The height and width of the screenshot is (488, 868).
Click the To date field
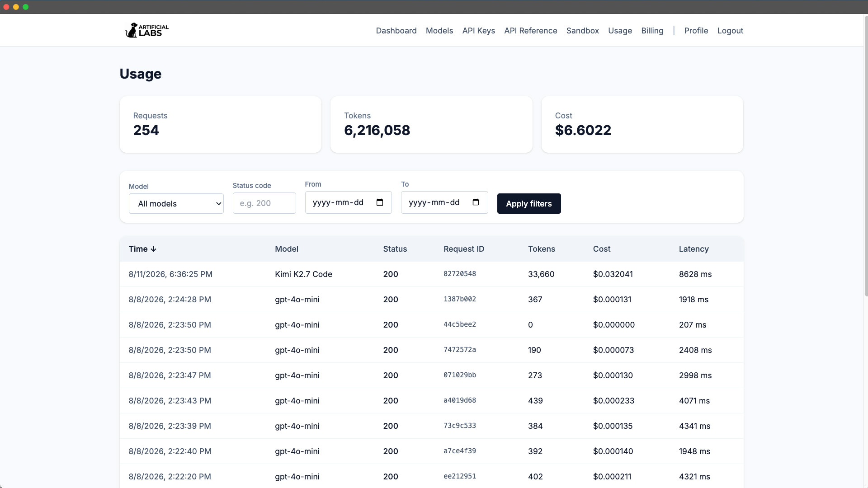[444, 202]
